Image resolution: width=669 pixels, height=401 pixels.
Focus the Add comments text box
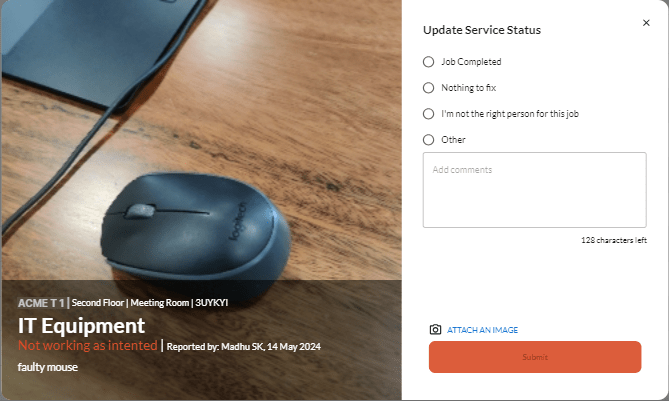(535, 190)
